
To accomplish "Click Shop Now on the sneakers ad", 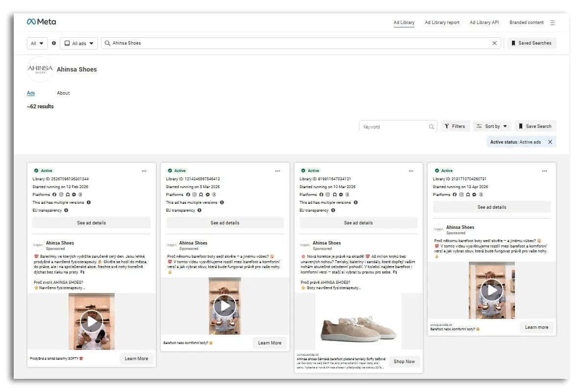I will pyautogui.click(x=404, y=361).
